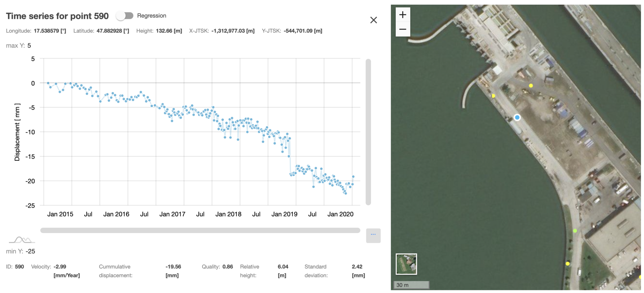Click the last data point on chart

tap(353, 177)
